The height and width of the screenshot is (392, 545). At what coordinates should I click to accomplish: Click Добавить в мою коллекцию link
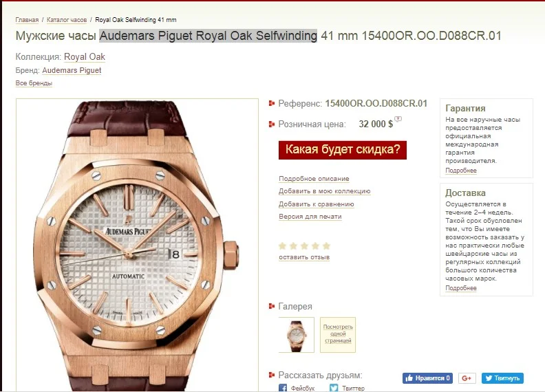pos(324,191)
